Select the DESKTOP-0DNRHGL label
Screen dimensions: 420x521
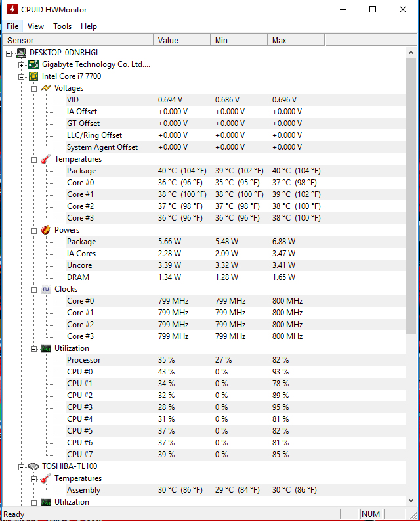tap(64, 53)
